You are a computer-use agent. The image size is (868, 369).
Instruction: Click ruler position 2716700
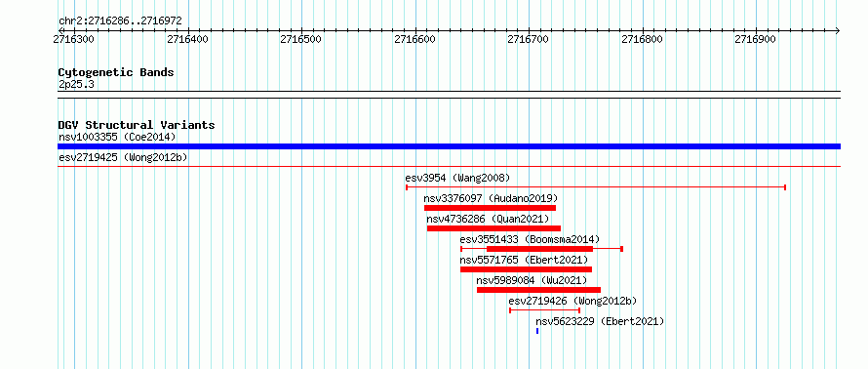click(x=528, y=39)
